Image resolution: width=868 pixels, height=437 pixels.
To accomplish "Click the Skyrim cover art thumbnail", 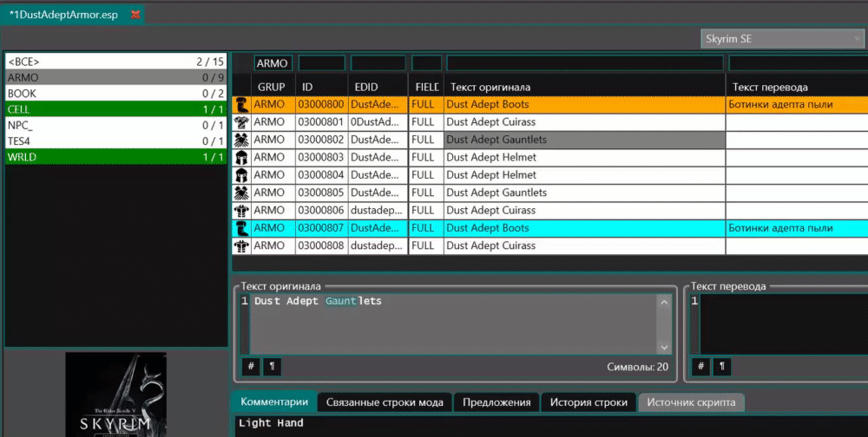I will (x=115, y=395).
